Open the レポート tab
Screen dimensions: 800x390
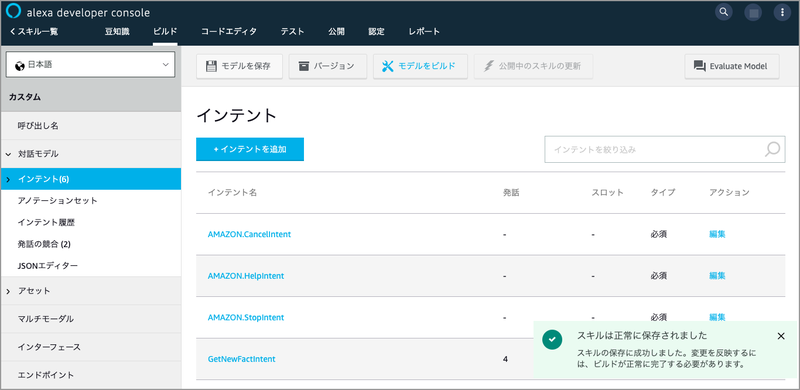424,32
